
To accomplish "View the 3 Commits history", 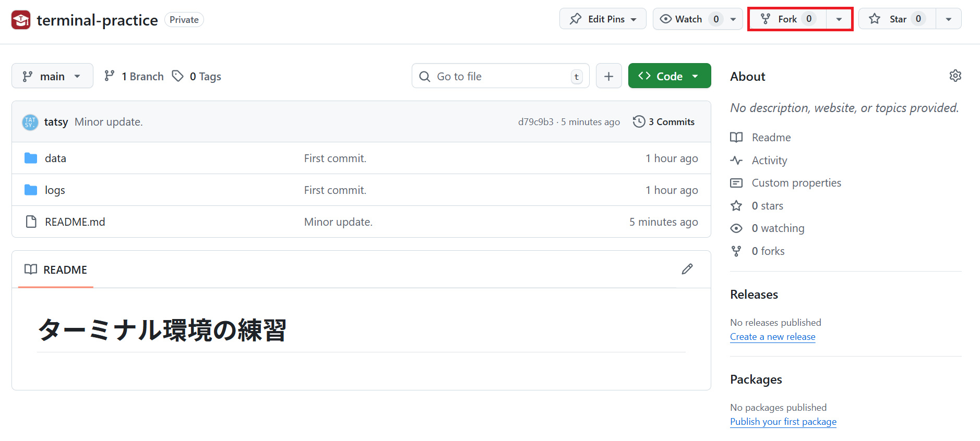I will [x=664, y=122].
